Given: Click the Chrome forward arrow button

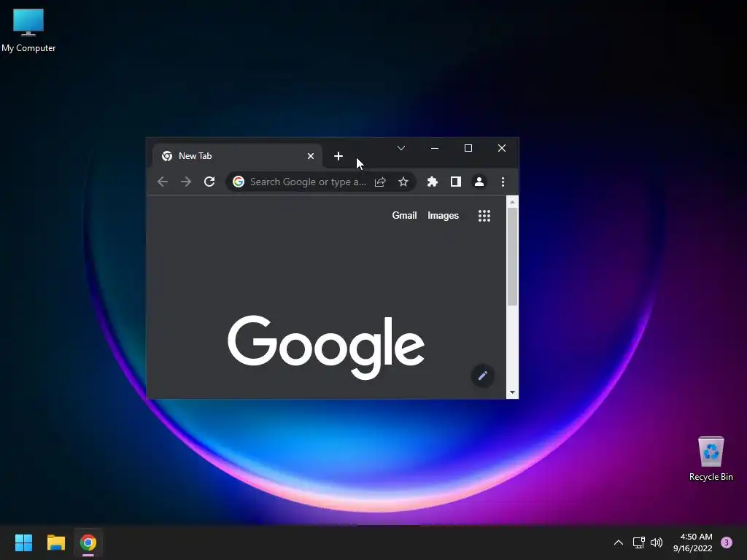Looking at the screenshot, I should (186, 182).
